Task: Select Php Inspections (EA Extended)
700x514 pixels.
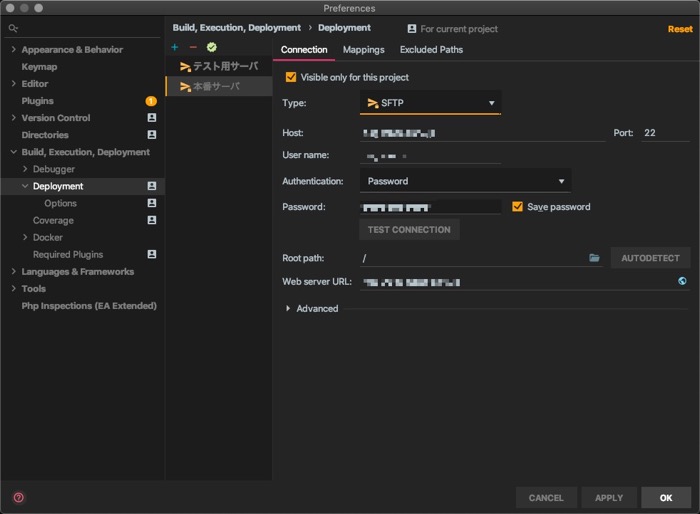Action: pos(89,306)
